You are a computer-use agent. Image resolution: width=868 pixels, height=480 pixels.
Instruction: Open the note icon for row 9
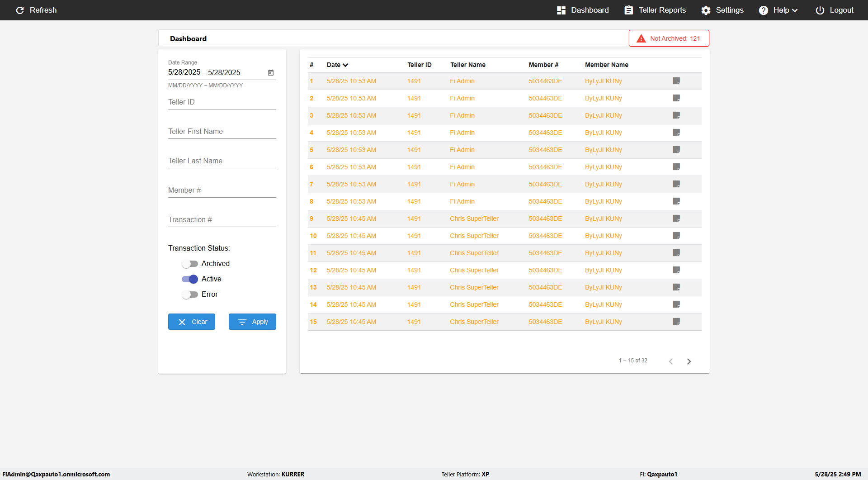(676, 219)
